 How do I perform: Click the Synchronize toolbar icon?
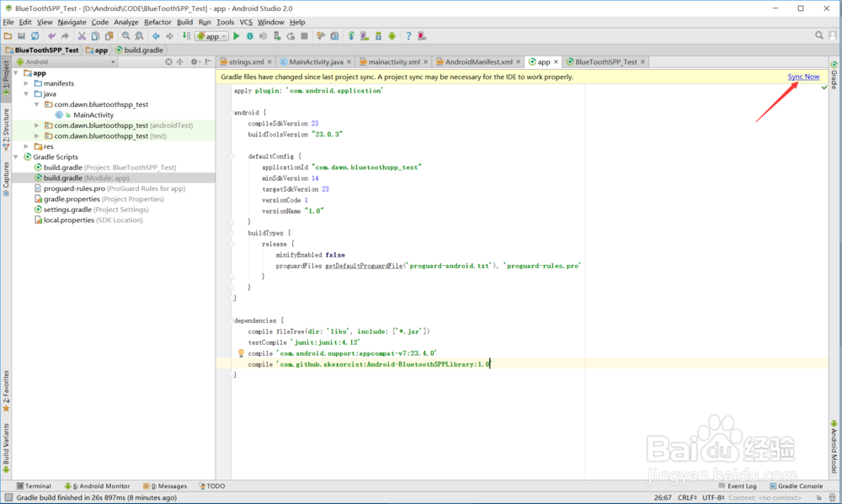tap(35, 36)
